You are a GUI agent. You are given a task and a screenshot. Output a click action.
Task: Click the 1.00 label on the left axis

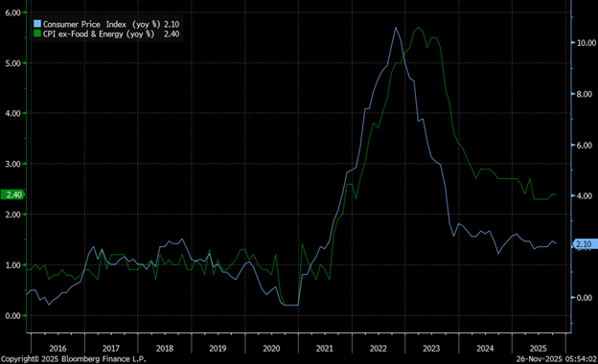(12, 265)
